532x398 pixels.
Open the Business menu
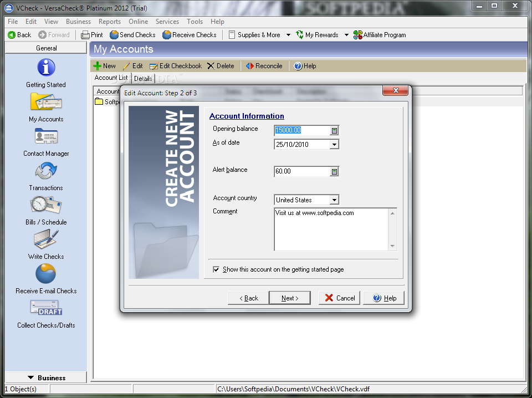point(78,22)
